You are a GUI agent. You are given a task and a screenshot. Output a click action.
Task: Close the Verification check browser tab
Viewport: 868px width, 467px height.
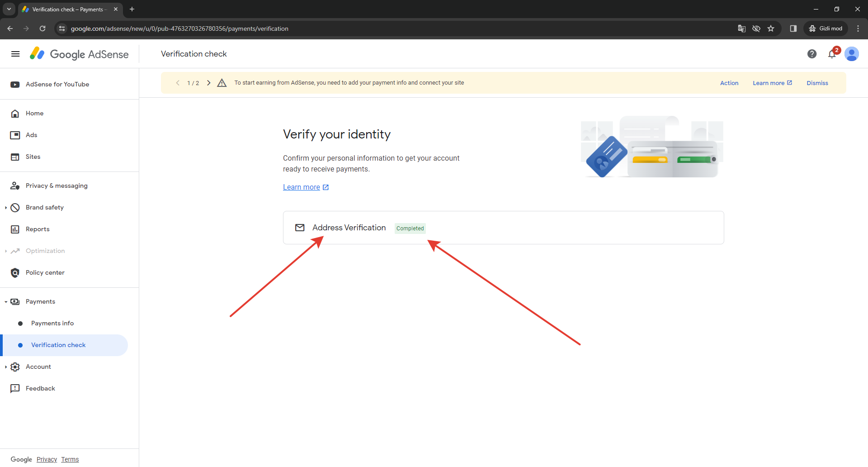point(116,9)
